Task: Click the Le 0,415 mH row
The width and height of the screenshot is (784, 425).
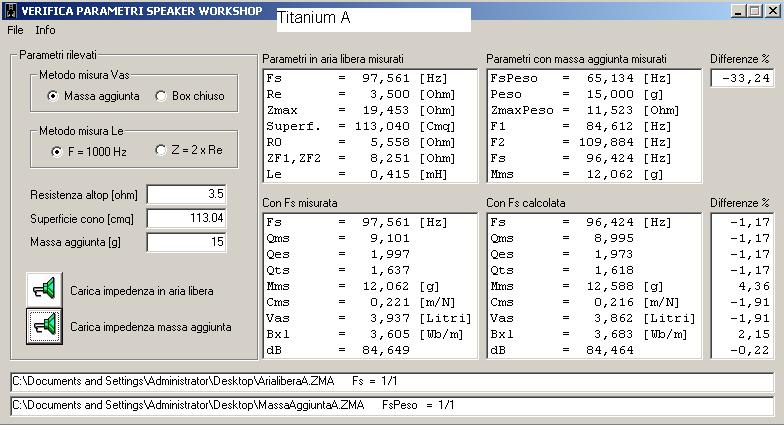Action: pyautogui.click(x=357, y=174)
